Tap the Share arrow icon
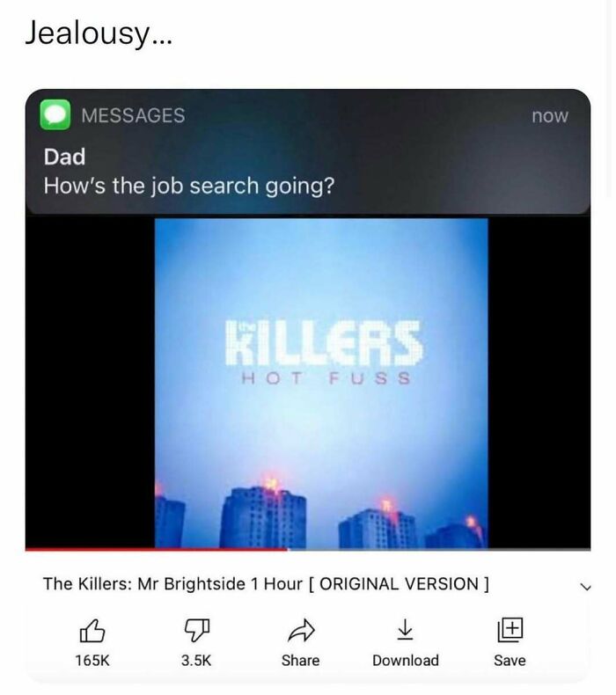Screen dimensions: 616x695 [301, 630]
